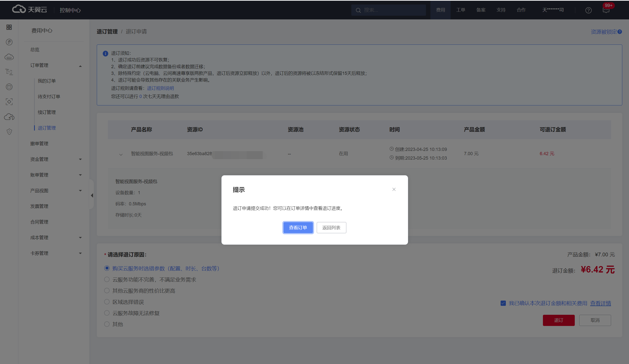Select "区域选择错误" radio option
Viewport: 629px width, 364px height.
tap(107, 302)
